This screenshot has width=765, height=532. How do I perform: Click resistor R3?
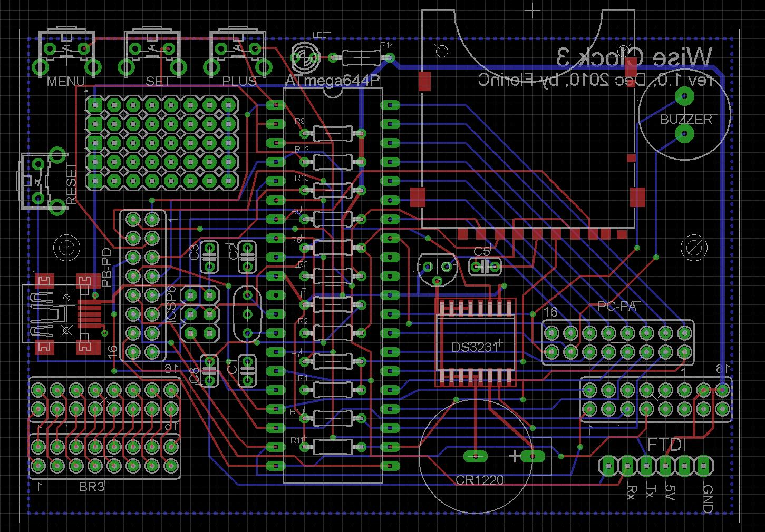point(332,275)
